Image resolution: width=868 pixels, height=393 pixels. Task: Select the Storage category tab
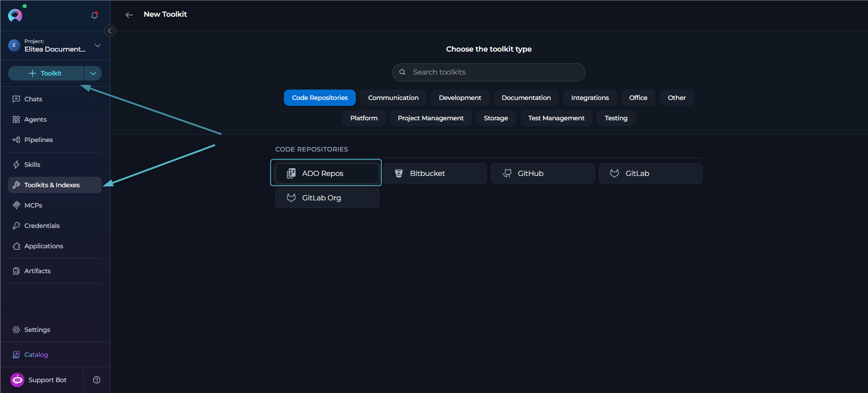coord(496,118)
